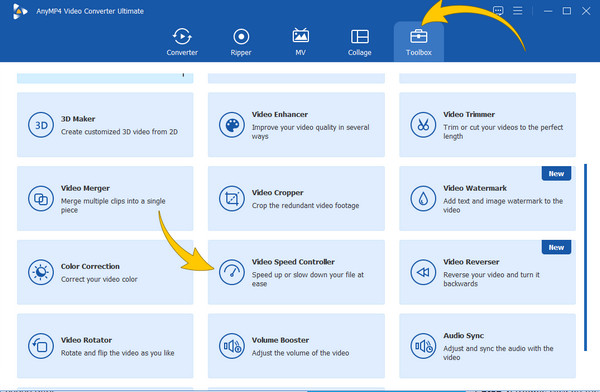Click the Color Correction sun icon
Viewport: 600px width, 392px height.
pyautogui.click(x=41, y=272)
